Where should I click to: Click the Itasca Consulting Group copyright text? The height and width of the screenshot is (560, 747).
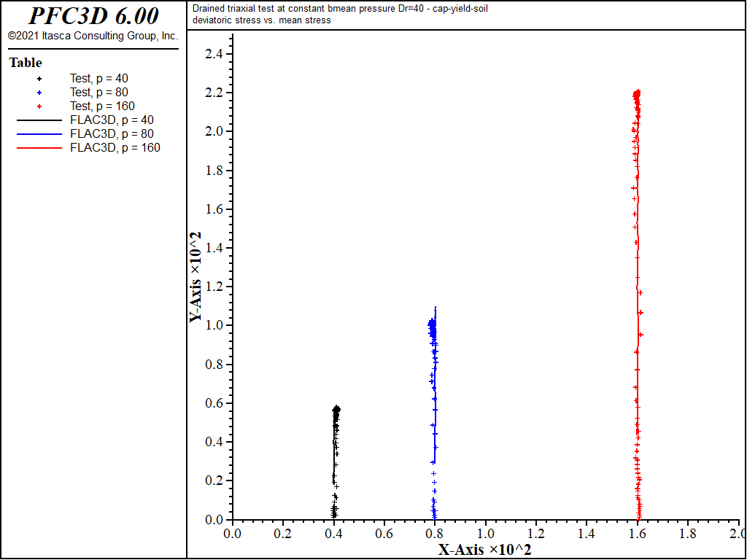93,36
